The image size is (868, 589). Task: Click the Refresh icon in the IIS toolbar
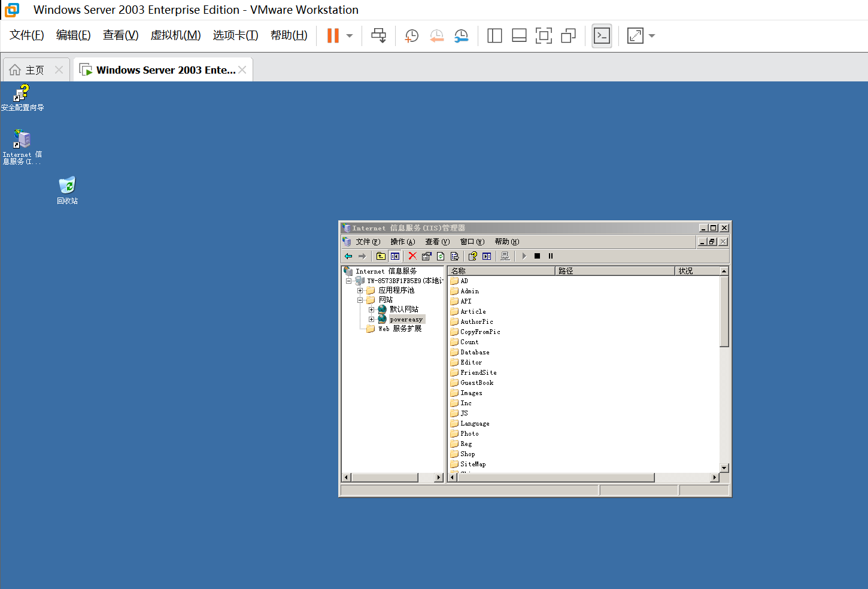(441, 256)
